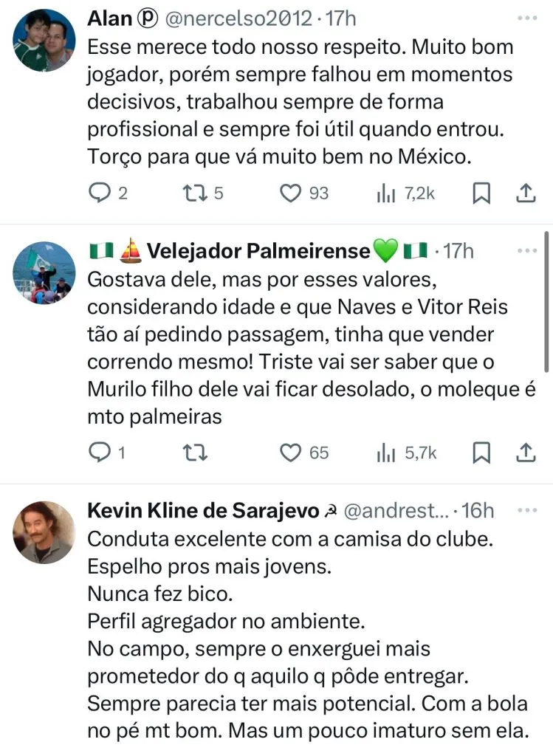
Task: Reply to Velejador Palmeirense's tweet
Action: 99,452
